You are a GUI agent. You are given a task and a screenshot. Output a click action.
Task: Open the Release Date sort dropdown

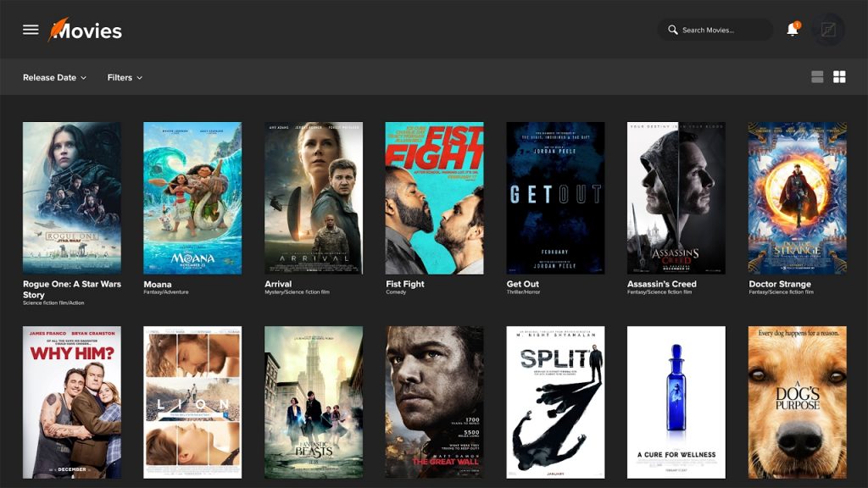click(x=54, y=77)
